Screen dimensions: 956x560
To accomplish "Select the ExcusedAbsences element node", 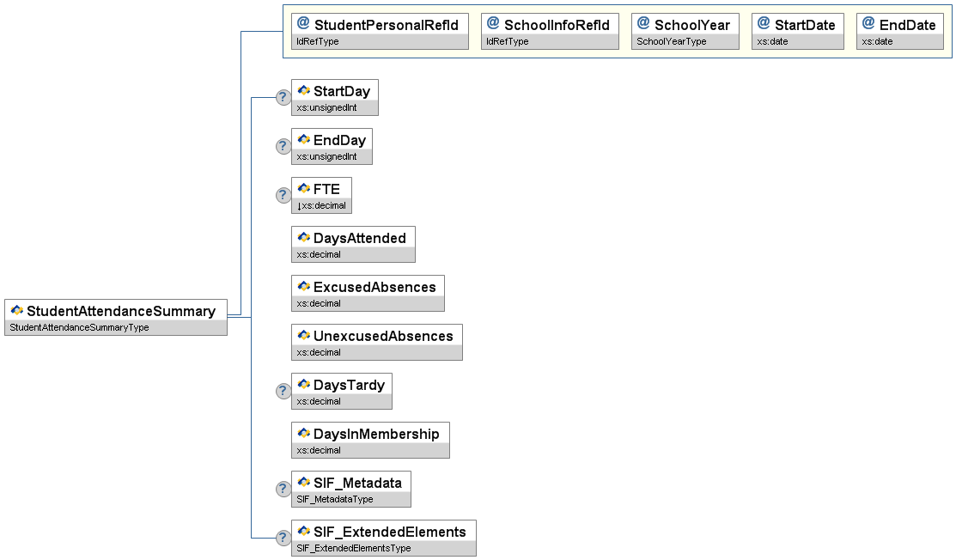I will tap(368, 293).
